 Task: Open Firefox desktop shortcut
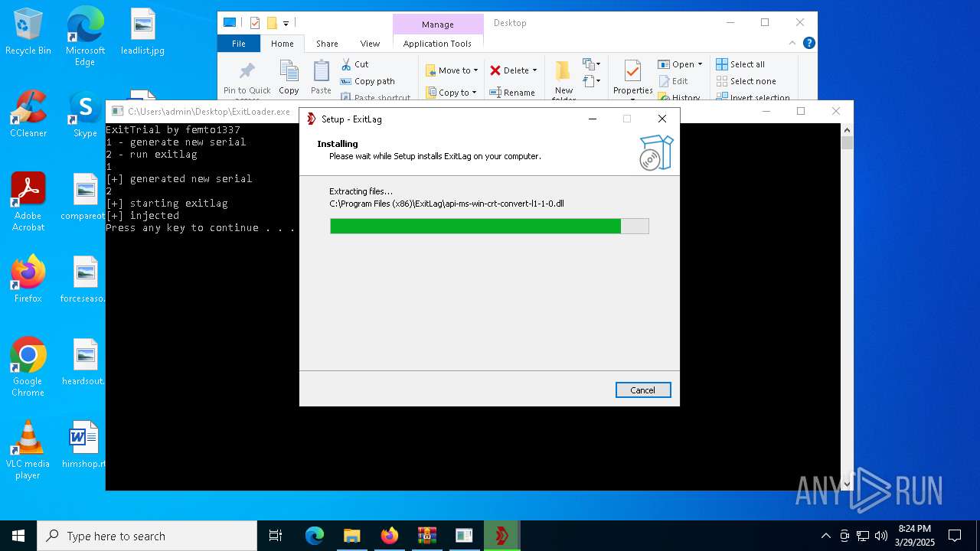coord(28,280)
